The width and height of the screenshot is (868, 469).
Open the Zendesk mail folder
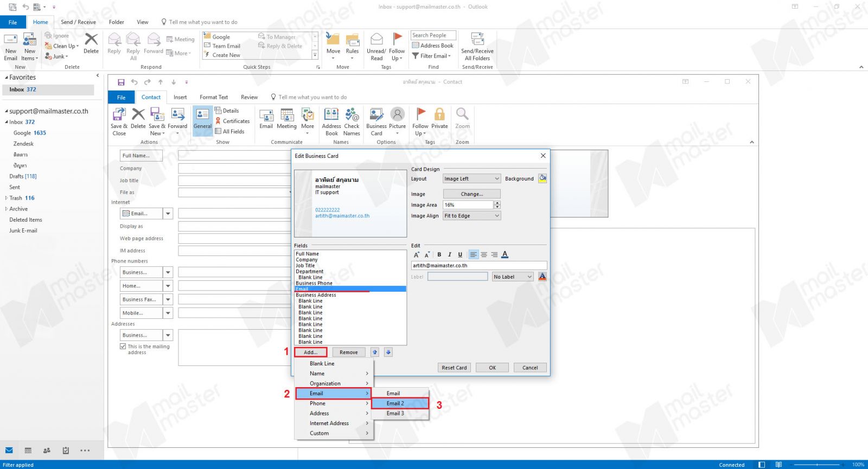[x=23, y=144]
